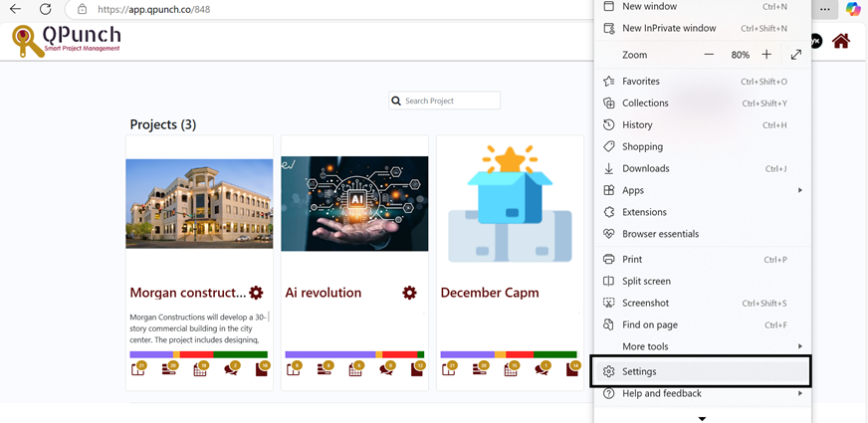This screenshot has width=868, height=423.
Task: Go back using the browser back arrow
Action: (15, 9)
